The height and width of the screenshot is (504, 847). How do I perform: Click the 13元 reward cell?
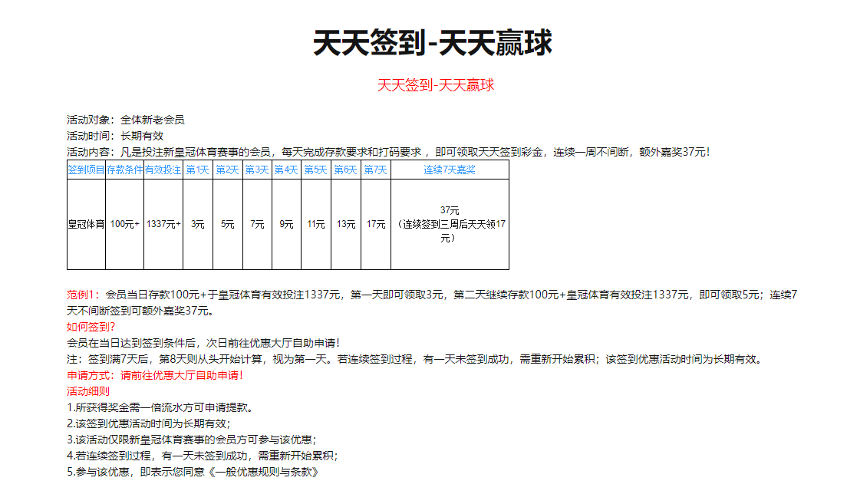tap(346, 224)
